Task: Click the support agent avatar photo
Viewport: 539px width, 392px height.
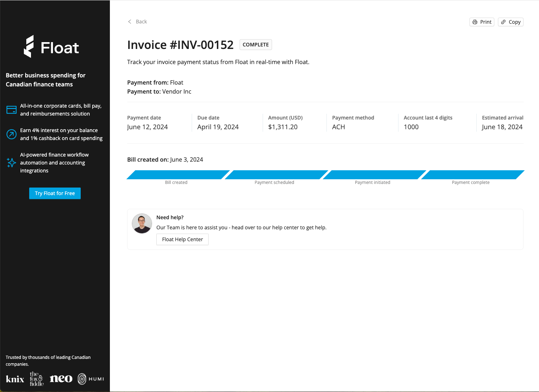Action: click(x=142, y=223)
